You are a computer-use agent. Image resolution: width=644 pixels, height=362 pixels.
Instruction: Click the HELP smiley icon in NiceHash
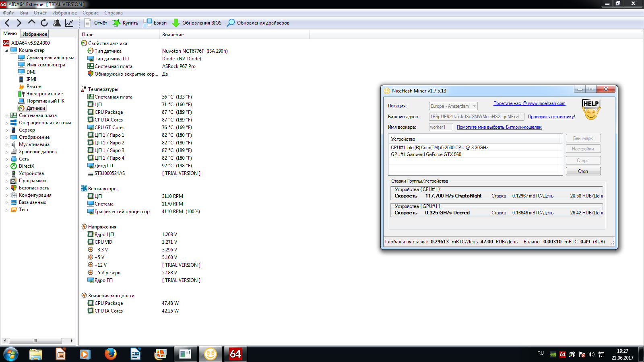coord(591,109)
